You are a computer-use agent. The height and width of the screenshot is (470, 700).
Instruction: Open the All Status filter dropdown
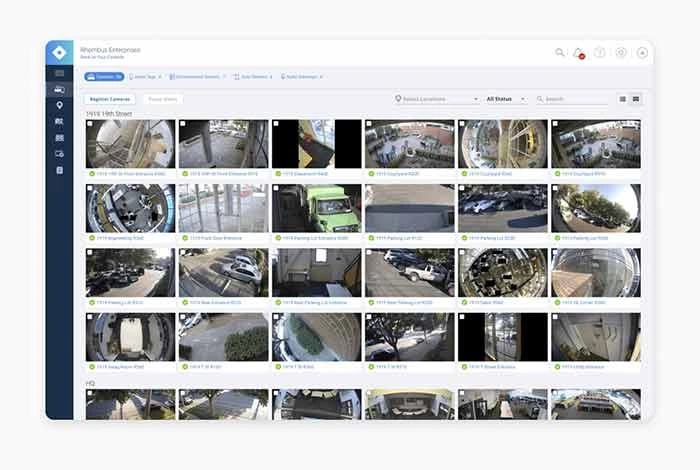506,99
